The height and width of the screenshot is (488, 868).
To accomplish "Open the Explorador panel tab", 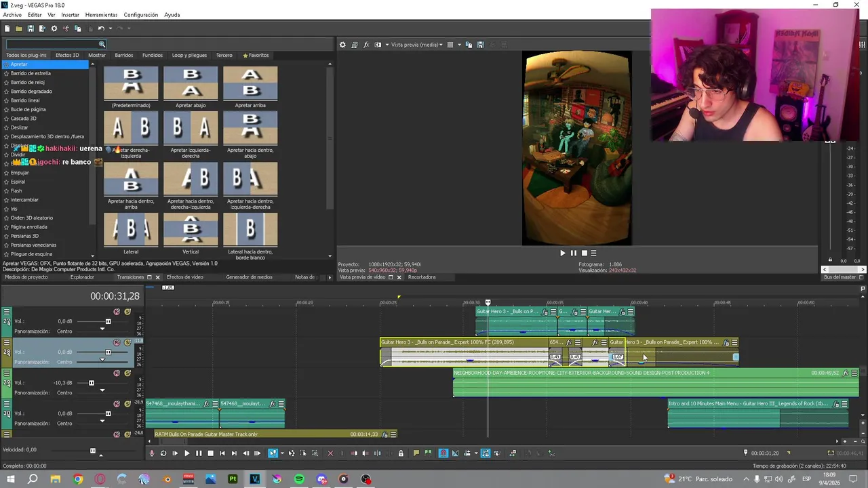I will point(82,277).
